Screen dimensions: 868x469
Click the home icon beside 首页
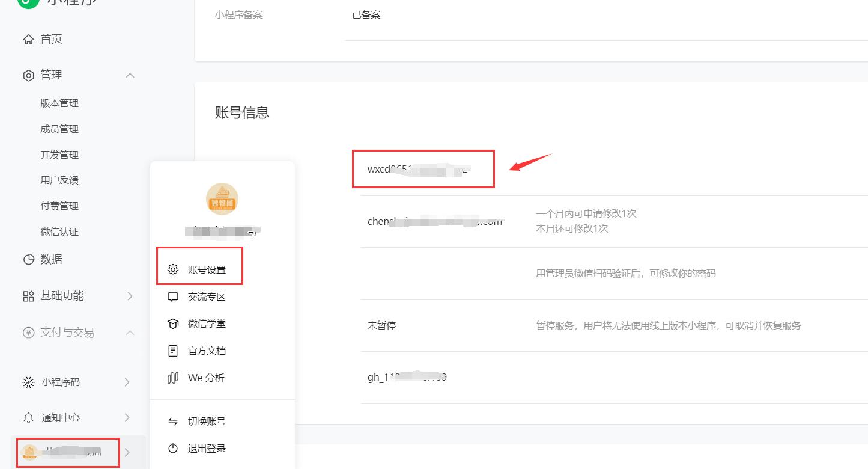pyautogui.click(x=28, y=40)
